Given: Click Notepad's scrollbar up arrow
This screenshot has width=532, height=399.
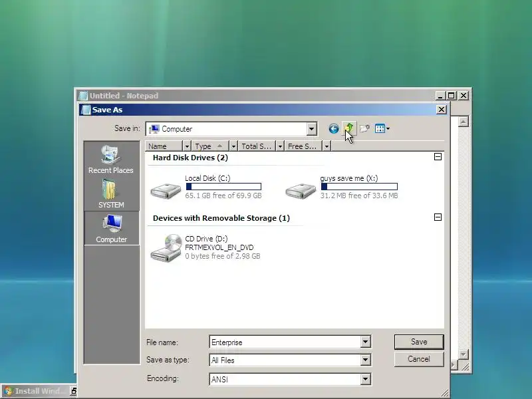Looking at the screenshot, I should click(x=463, y=122).
